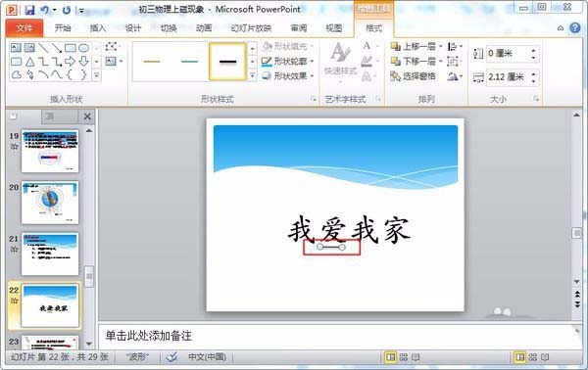This screenshot has width=588, height=370.
Task: Open the 文件 File tab
Action: point(24,28)
